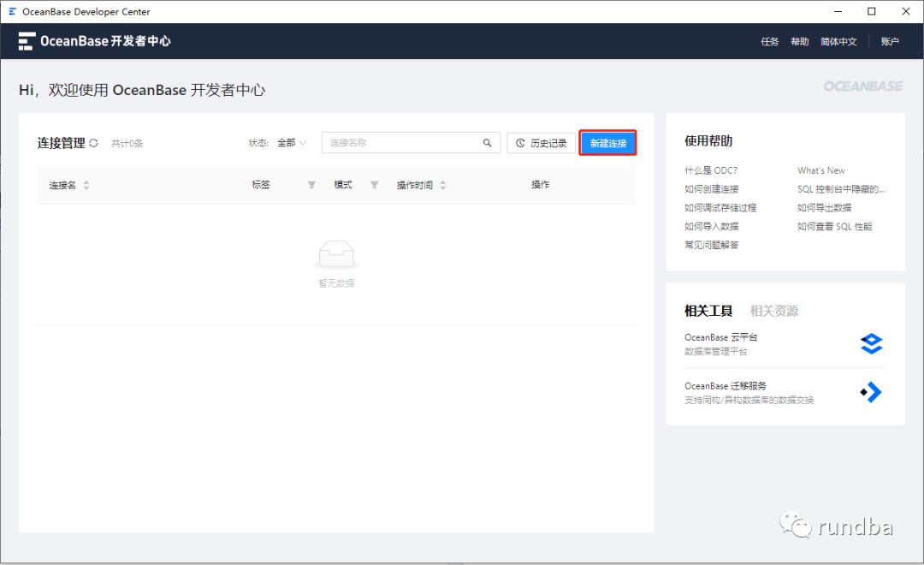Click the 连接名 column header
The height and width of the screenshot is (565, 924).
pyautogui.click(x=62, y=185)
